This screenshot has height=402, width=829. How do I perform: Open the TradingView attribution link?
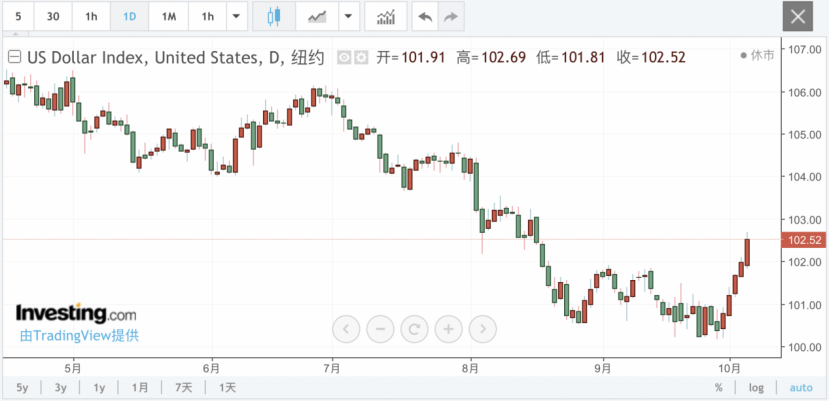pyautogui.click(x=79, y=336)
